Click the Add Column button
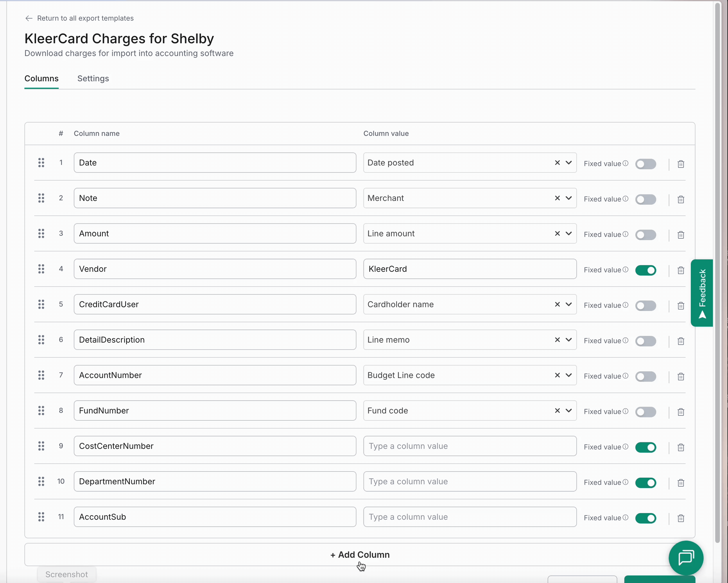This screenshot has height=583, width=728. tap(360, 555)
